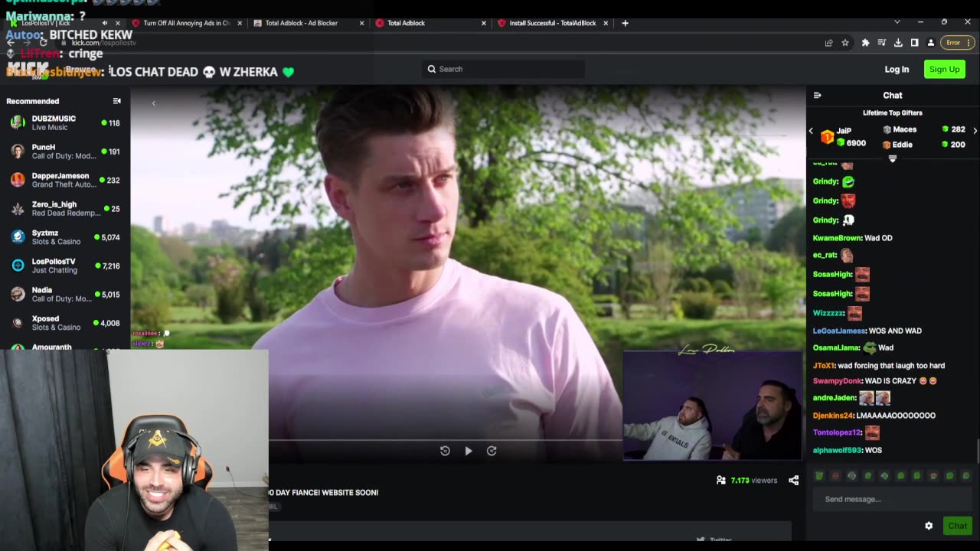Open PunchI Call of Duty channel

[65, 151]
